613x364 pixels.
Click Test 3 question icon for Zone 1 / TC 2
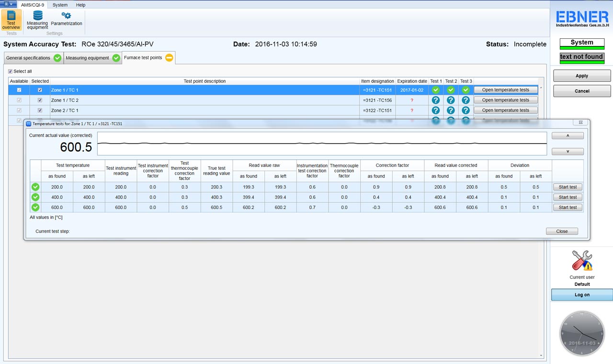466,100
